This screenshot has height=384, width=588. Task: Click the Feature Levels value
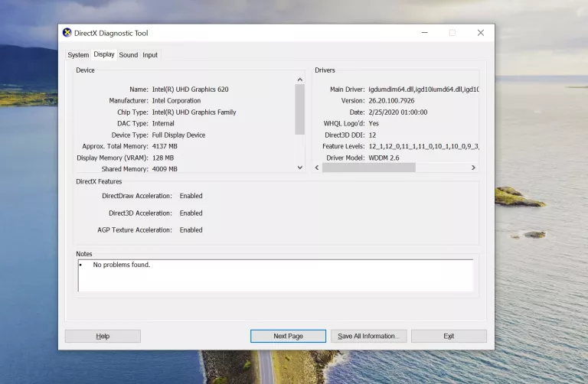[423, 146]
